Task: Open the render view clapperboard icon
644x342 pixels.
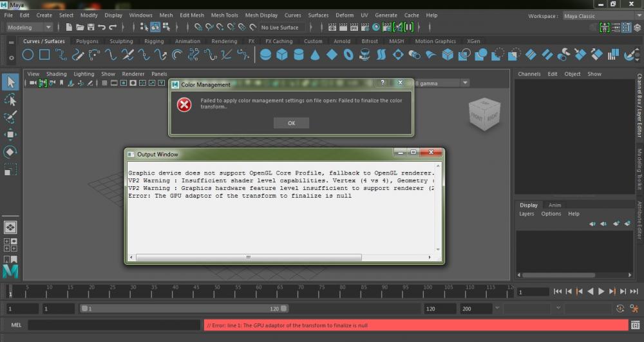Action: click(x=332, y=28)
